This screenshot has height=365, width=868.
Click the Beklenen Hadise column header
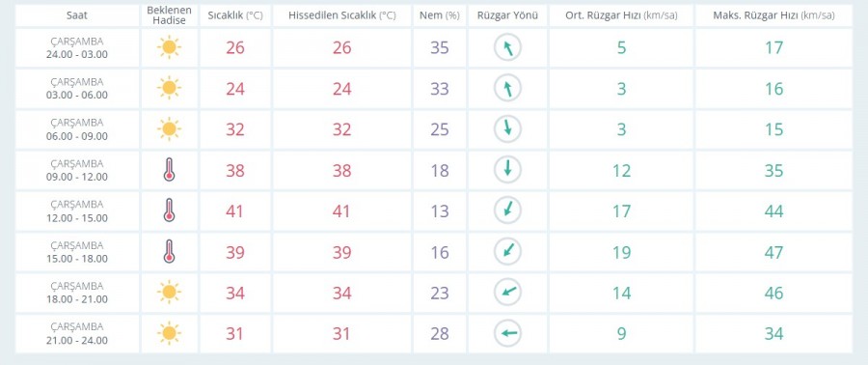(x=169, y=15)
